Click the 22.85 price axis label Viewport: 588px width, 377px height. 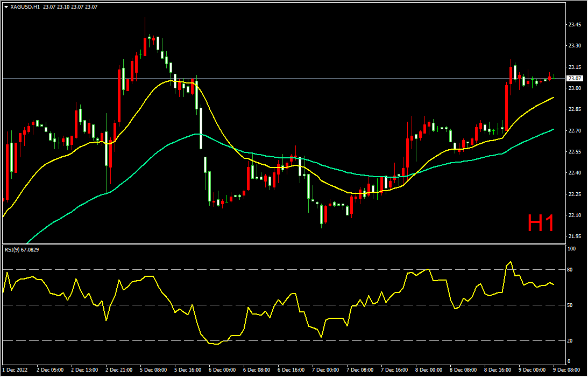[x=575, y=109]
